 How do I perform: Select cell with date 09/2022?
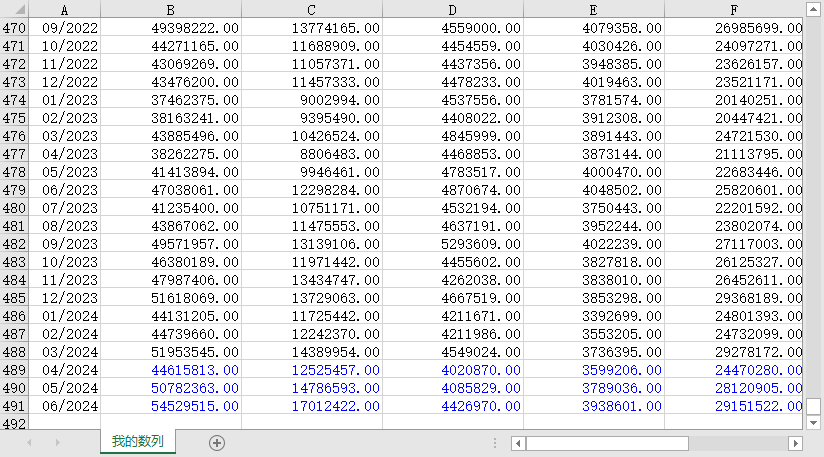pos(64,28)
